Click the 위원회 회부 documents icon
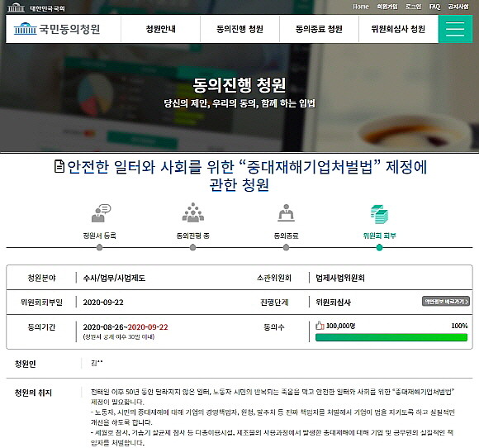This screenshot has width=479, height=448. 379,214
